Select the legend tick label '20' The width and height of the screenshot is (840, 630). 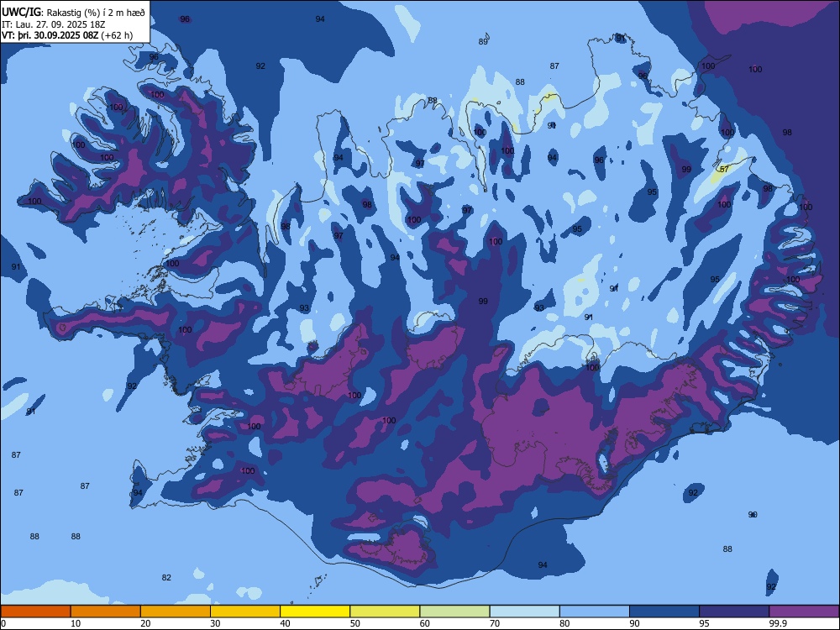tap(145, 623)
